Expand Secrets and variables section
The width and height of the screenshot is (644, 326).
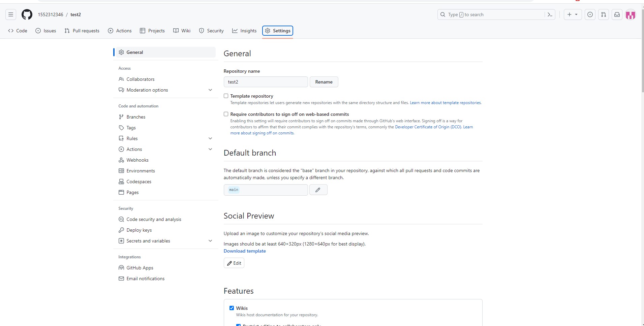pyautogui.click(x=210, y=241)
